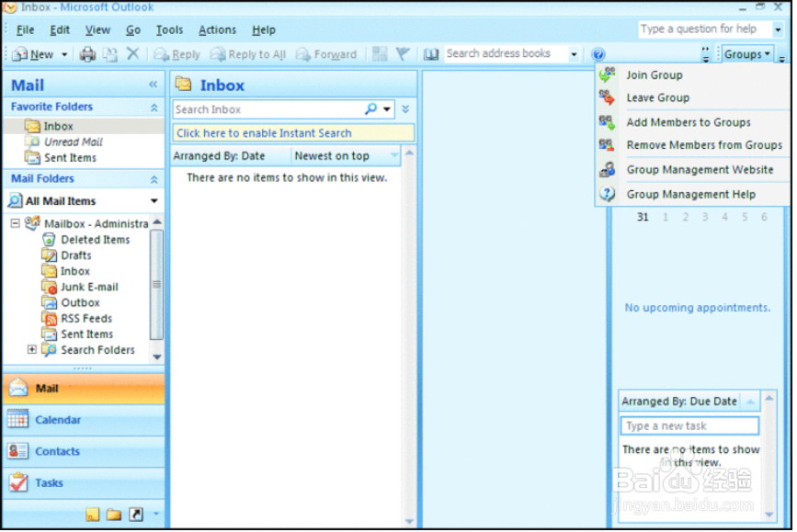Click the Deleted Items folder icon
The width and height of the screenshot is (797, 532).
coord(49,239)
